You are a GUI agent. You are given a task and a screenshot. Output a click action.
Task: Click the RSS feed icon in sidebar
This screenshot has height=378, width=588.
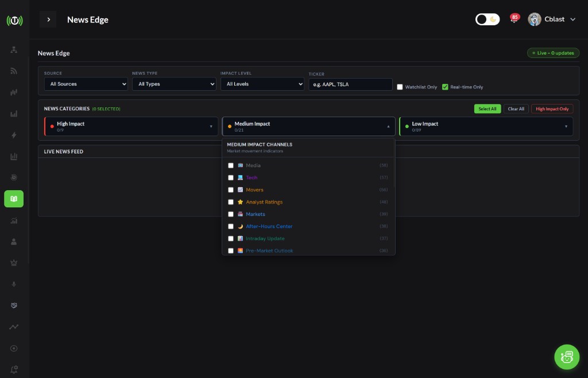(14, 71)
